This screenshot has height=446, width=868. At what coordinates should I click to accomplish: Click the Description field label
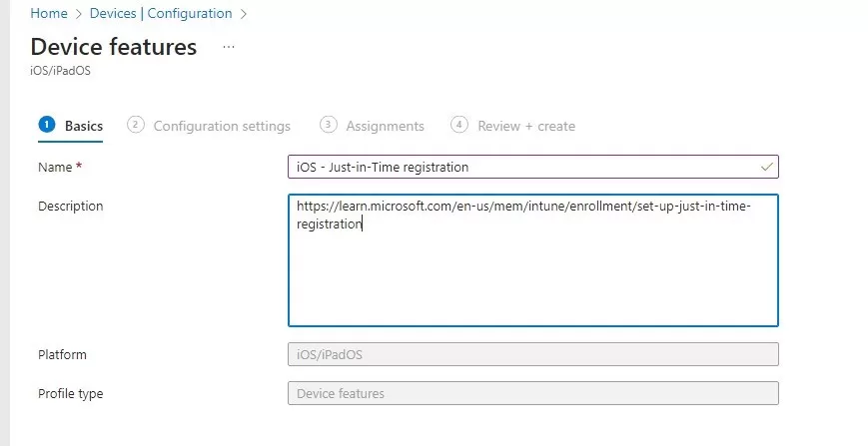pos(70,206)
